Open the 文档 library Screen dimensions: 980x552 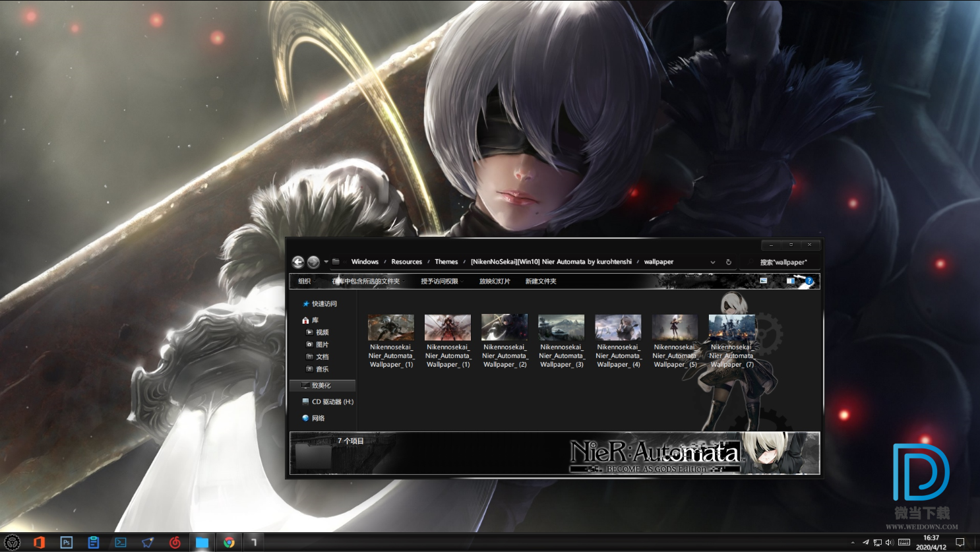pos(317,357)
